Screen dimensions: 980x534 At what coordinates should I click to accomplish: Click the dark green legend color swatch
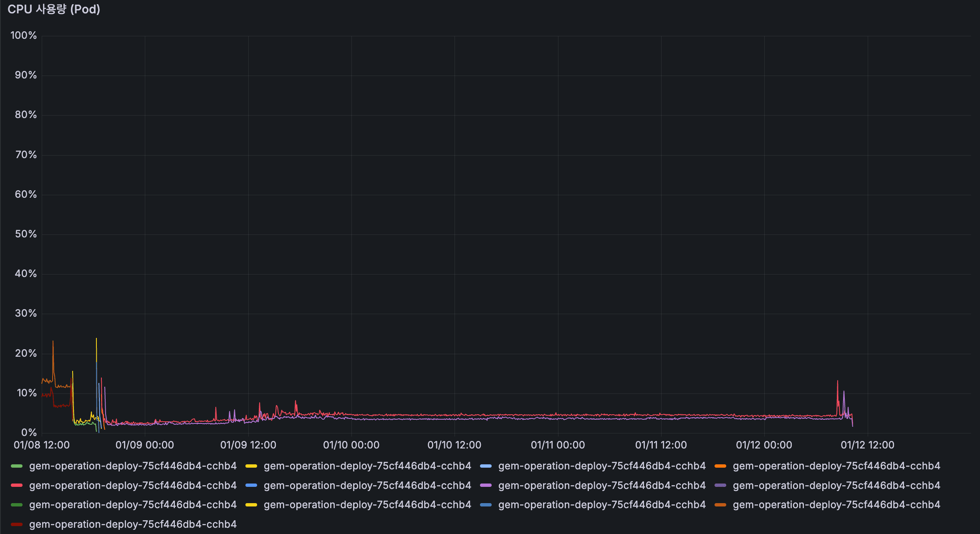(17, 505)
